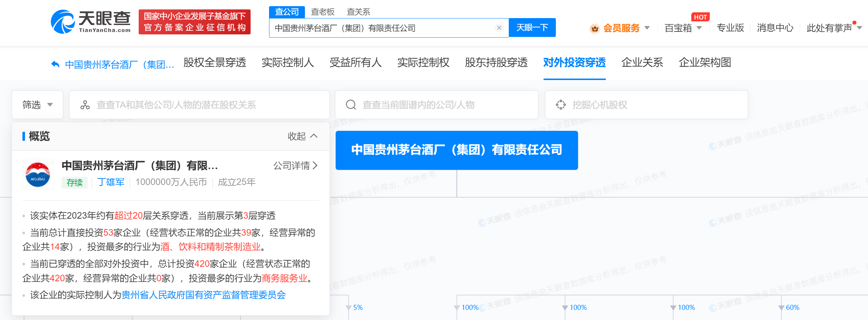Expand the 会员服务 dropdown
The height and width of the screenshot is (320, 868).
tap(626, 28)
